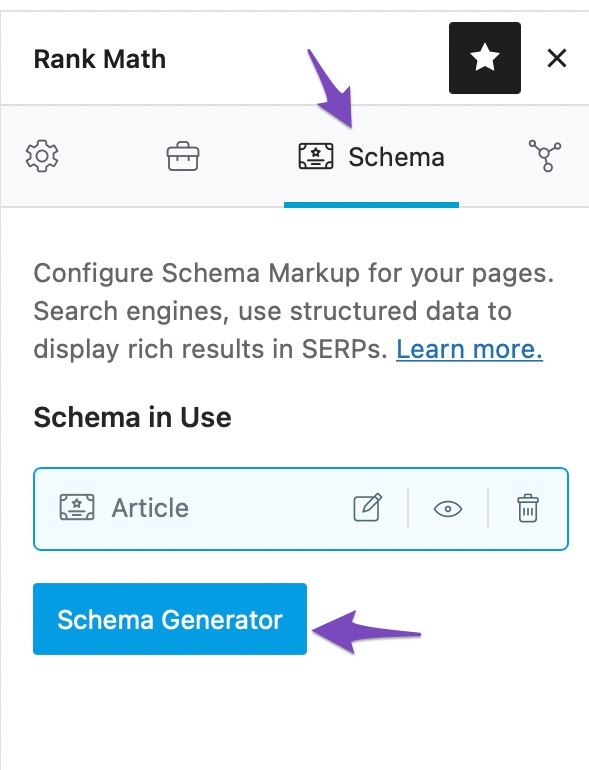The width and height of the screenshot is (589, 770).
Task: Toggle the Rank Math star pin button
Action: pyautogui.click(x=485, y=58)
